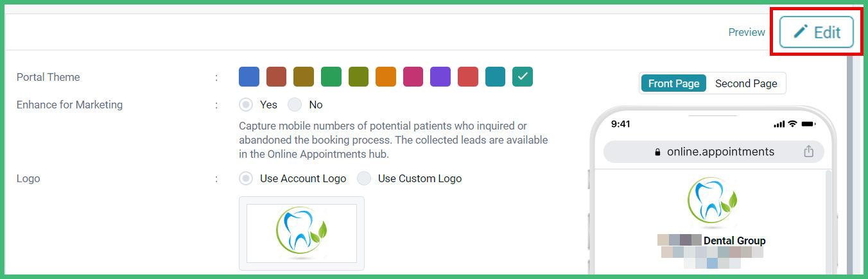Open the Preview link
This screenshot has height=279, width=868.
[x=747, y=32]
